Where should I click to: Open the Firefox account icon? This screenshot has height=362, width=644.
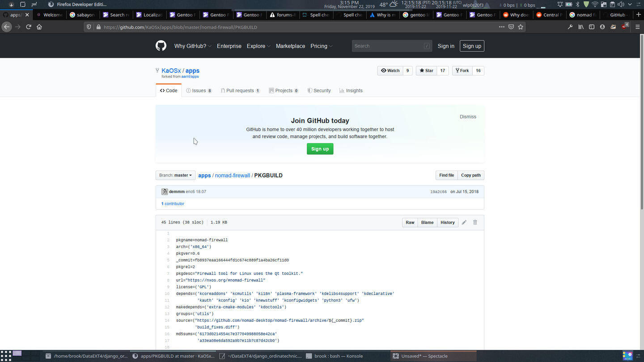click(602, 27)
